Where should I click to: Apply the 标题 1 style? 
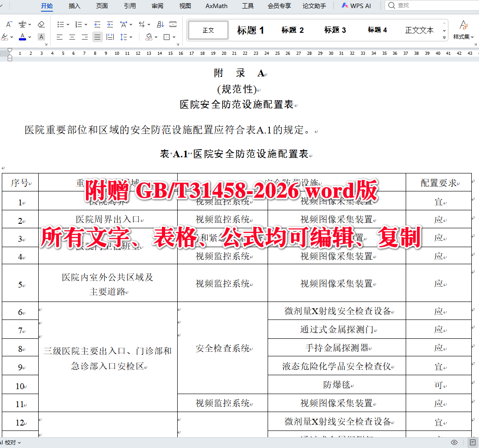pyautogui.click(x=251, y=30)
